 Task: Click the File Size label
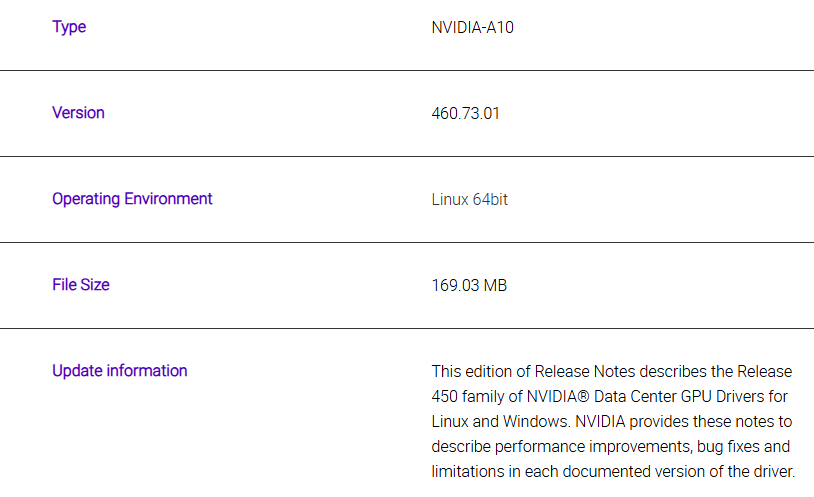(81, 285)
